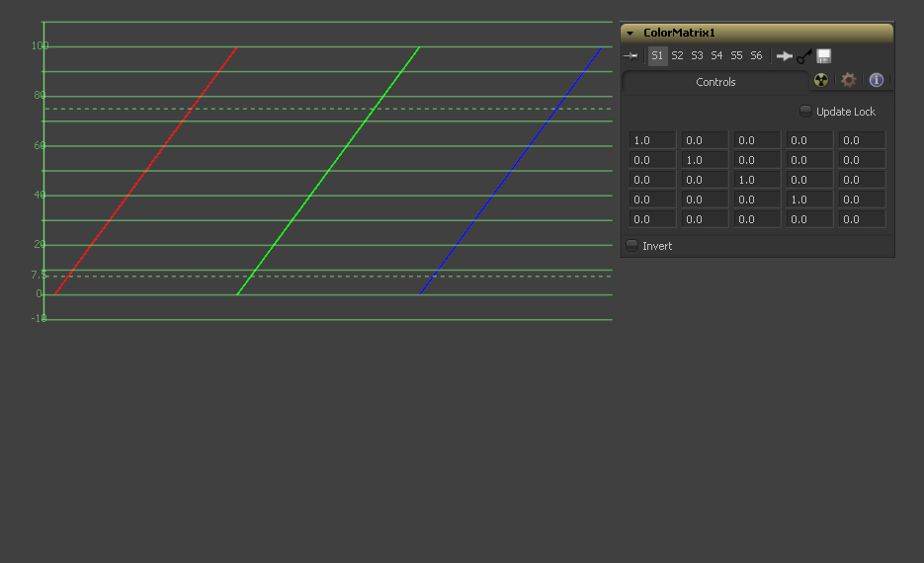The width and height of the screenshot is (924, 563).
Task: Open the blue info tab icon
Action: (877, 80)
